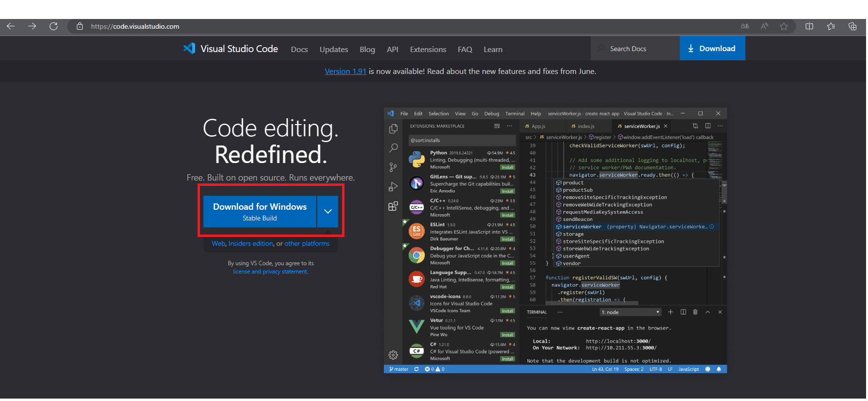This screenshot has width=868, height=401.
Task: Expand the download options chevron dropdown
Action: coord(328,212)
